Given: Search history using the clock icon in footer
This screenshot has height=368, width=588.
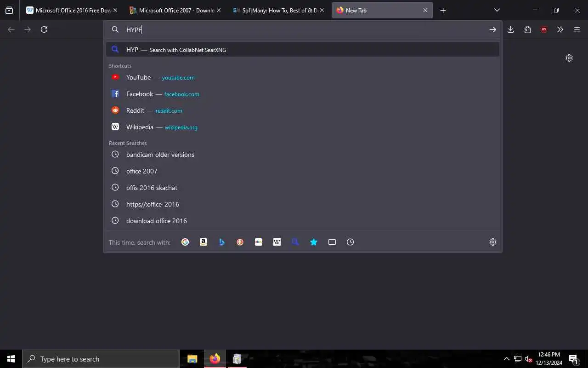Looking at the screenshot, I should (351, 242).
